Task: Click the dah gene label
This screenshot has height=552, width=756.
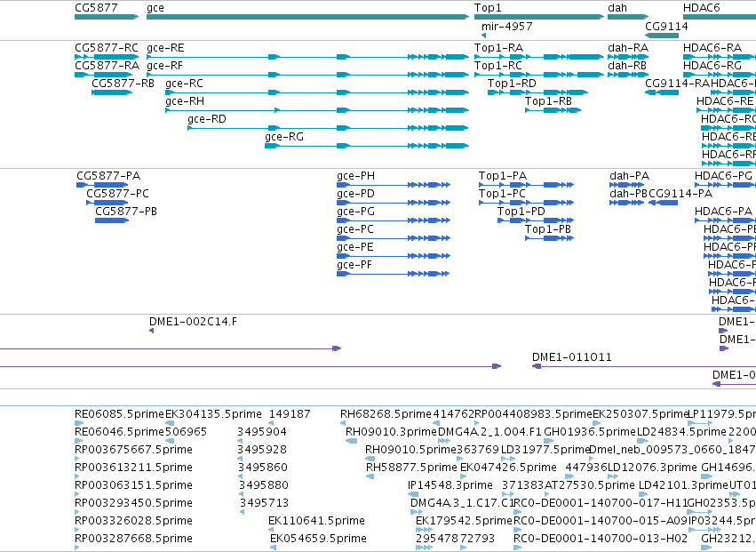Action: click(x=617, y=8)
